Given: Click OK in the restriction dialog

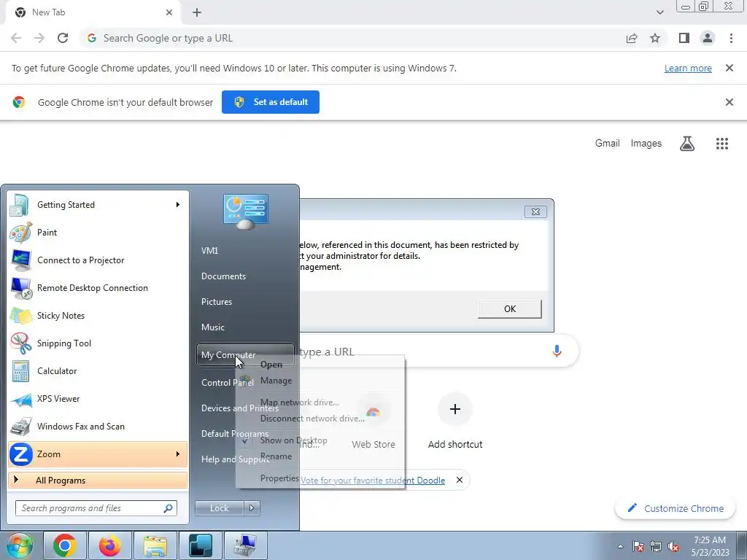Looking at the screenshot, I should [x=510, y=309].
